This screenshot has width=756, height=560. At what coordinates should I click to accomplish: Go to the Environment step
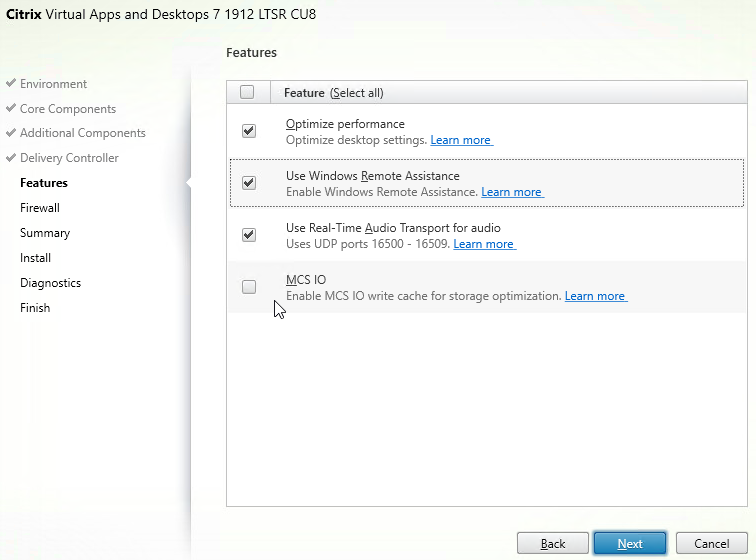[53, 84]
